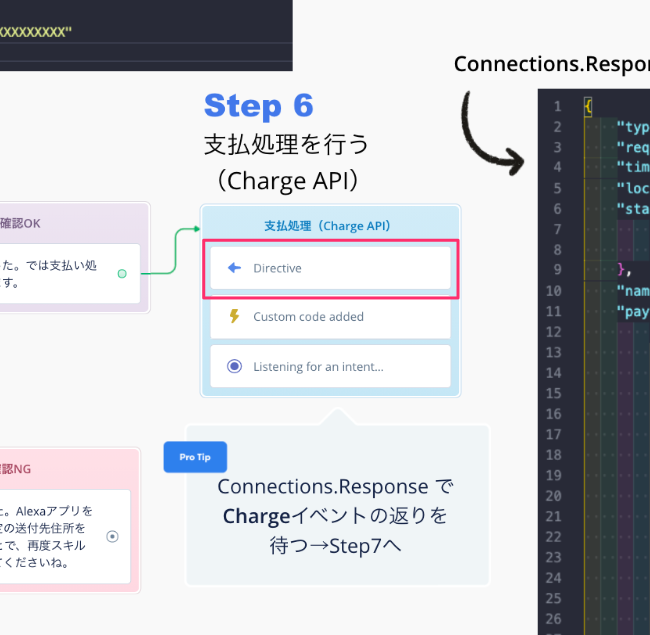Select the 支払処理 (Charge API) block title

coord(327,226)
